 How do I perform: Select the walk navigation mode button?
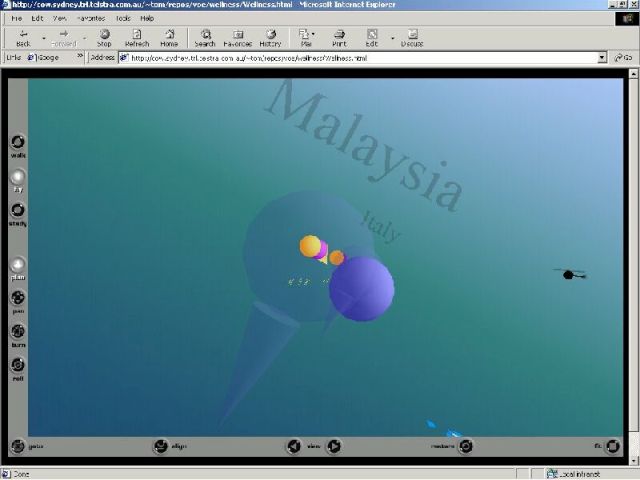[18, 142]
